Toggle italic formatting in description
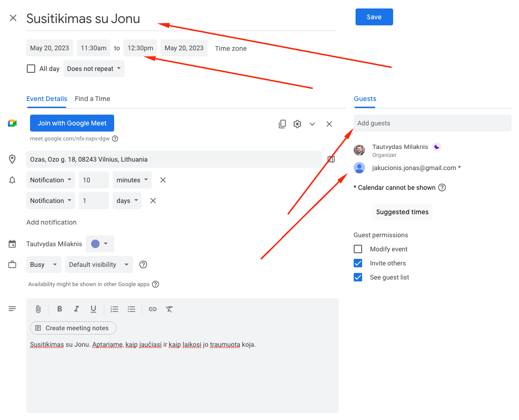519x420 pixels. coord(77,309)
